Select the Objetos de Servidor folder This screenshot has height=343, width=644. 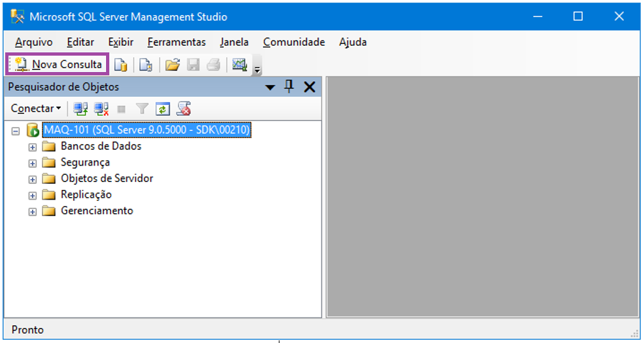click(107, 178)
